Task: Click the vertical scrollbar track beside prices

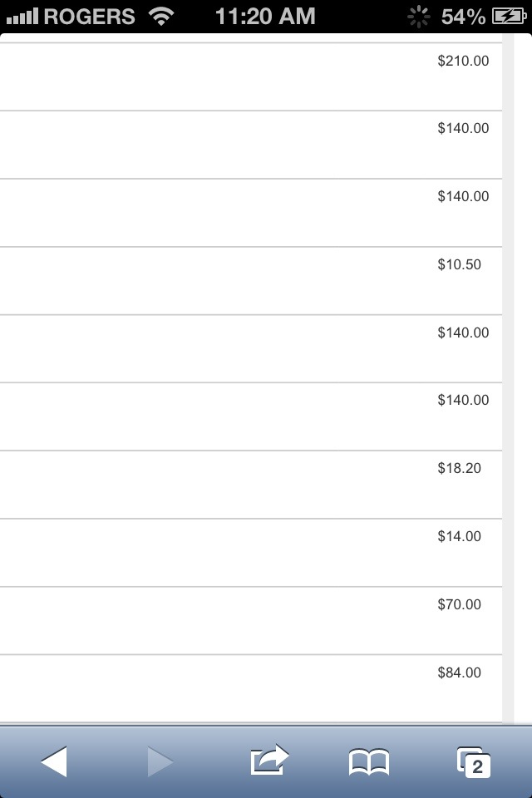Action: click(x=508, y=378)
